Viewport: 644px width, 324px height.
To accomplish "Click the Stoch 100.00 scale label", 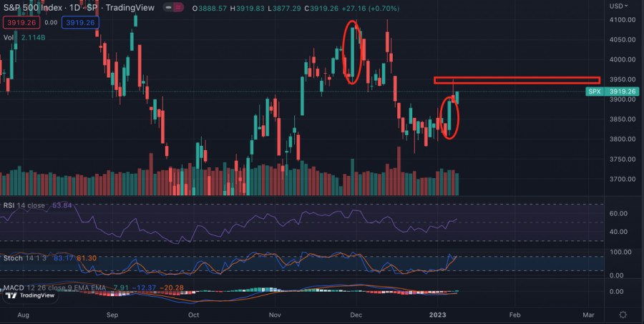I will tap(620, 252).
